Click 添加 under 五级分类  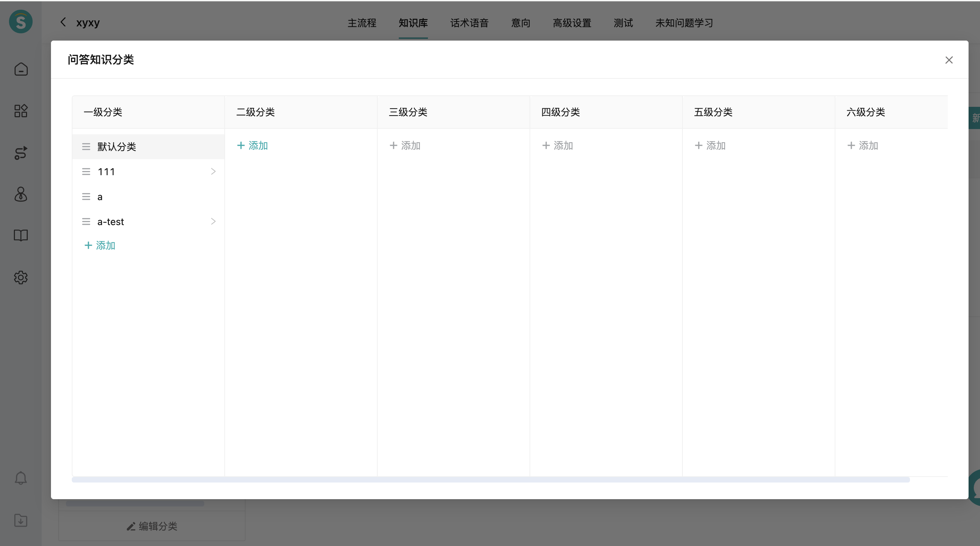point(710,145)
